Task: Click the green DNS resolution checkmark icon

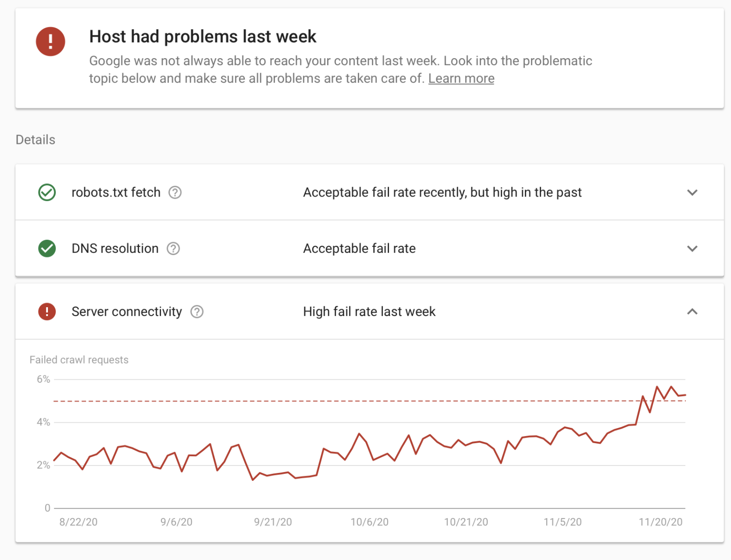Action: 47,249
